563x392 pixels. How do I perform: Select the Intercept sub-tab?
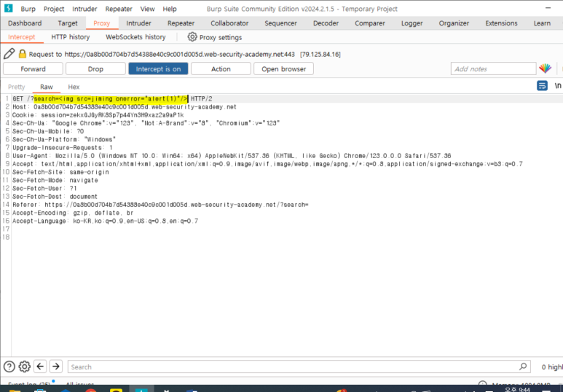(22, 37)
